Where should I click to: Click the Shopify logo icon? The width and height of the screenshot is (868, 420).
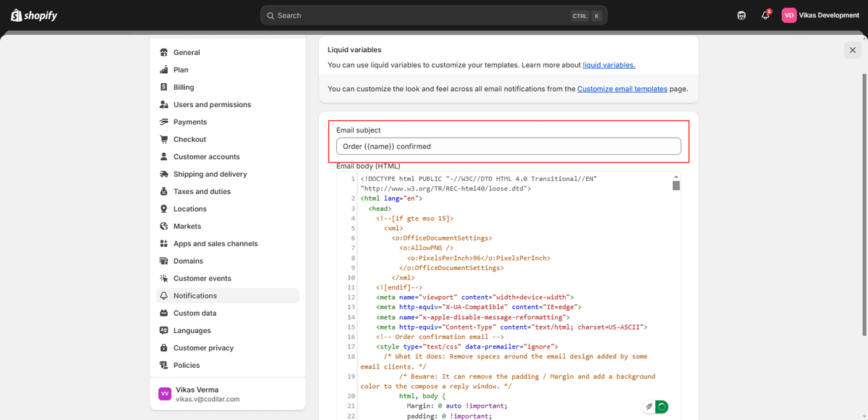click(x=16, y=15)
